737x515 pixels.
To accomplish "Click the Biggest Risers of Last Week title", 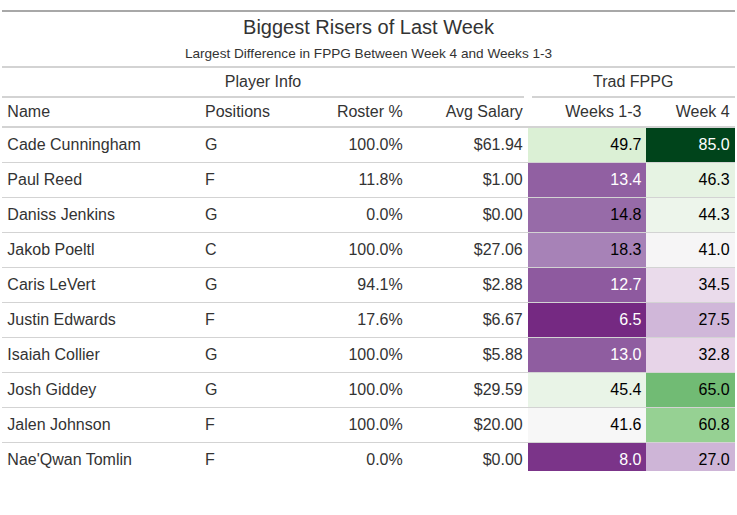I will [368, 27].
